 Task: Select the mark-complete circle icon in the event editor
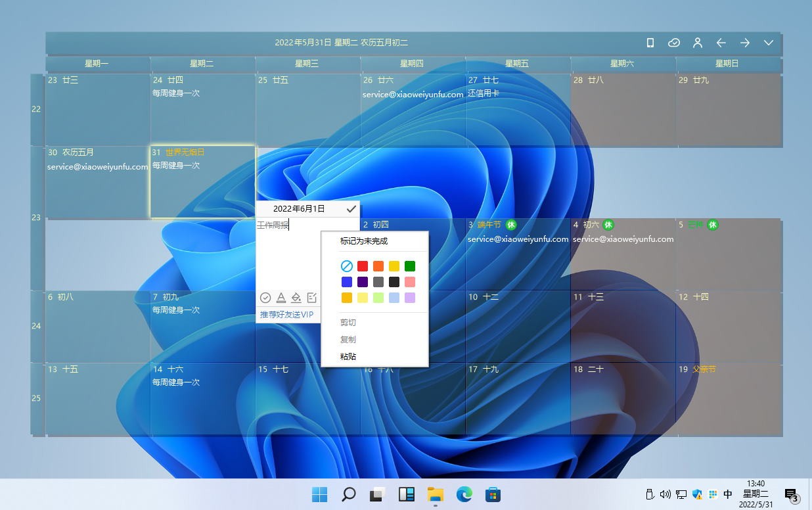(266, 297)
